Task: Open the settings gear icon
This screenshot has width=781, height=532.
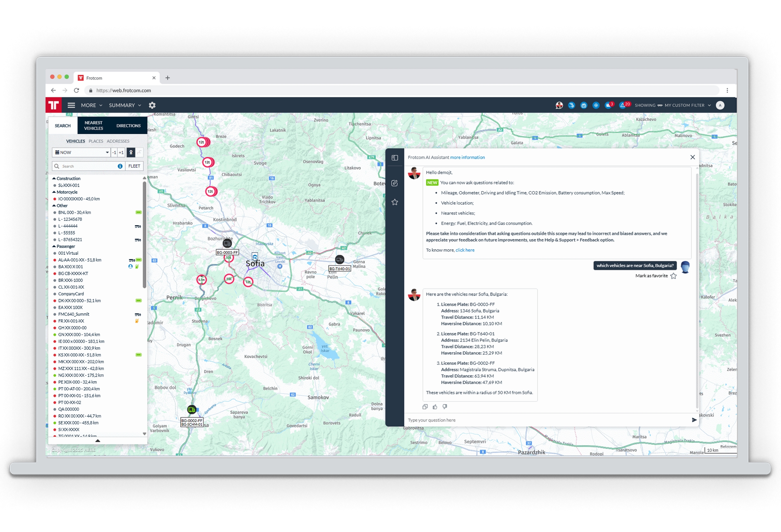Action: tap(152, 105)
